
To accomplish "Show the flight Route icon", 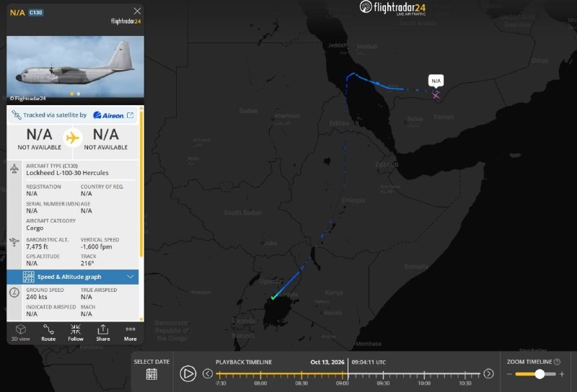I will click(x=48, y=329).
